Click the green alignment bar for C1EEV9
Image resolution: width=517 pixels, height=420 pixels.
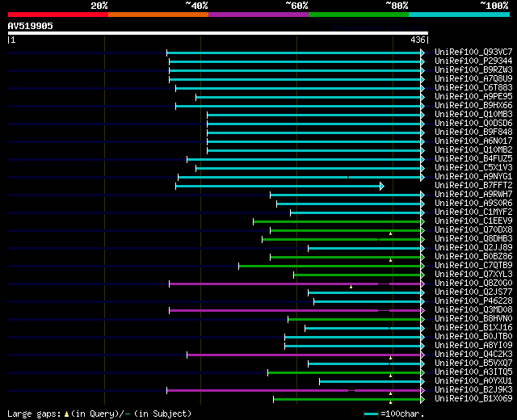click(x=337, y=221)
